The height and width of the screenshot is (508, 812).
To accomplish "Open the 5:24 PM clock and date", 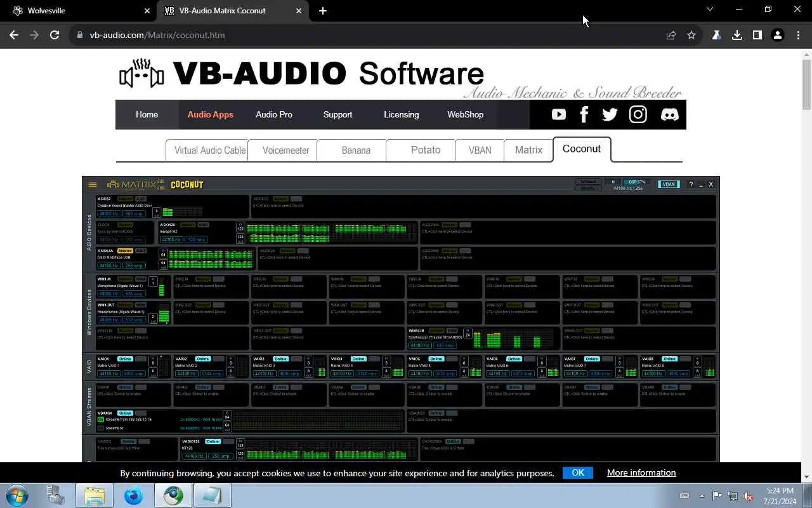I will point(779,496).
